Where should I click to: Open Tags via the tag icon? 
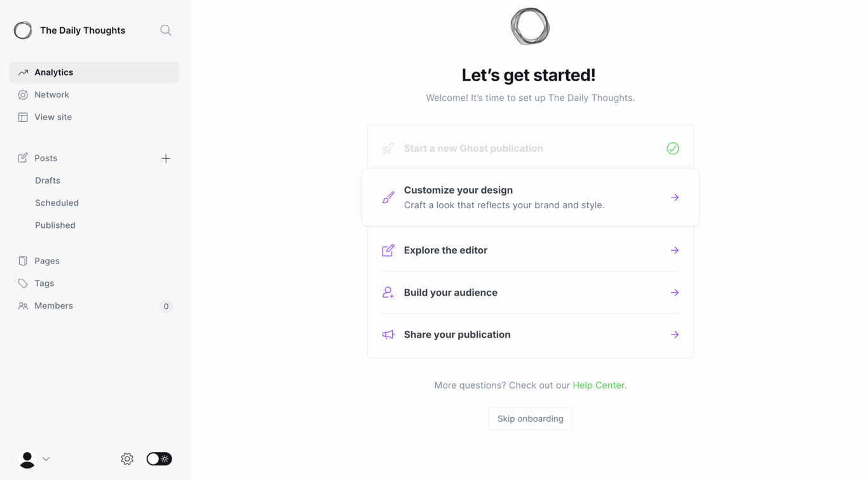coord(22,283)
